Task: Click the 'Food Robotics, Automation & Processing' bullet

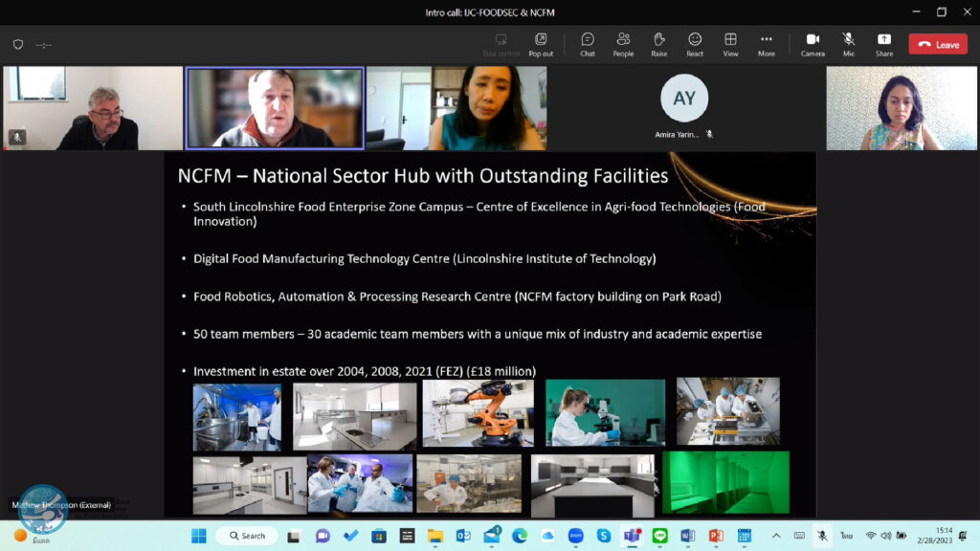Action: 457,297
